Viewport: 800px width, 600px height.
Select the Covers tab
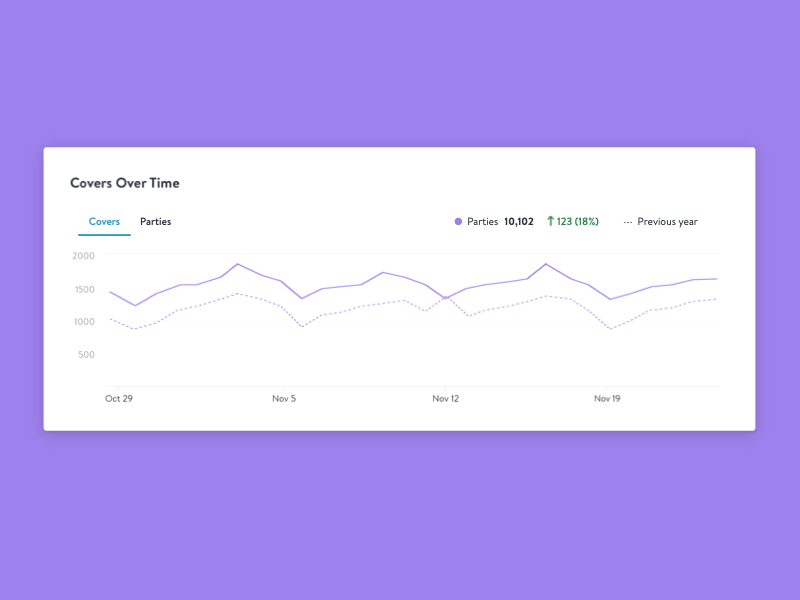(x=104, y=221)
